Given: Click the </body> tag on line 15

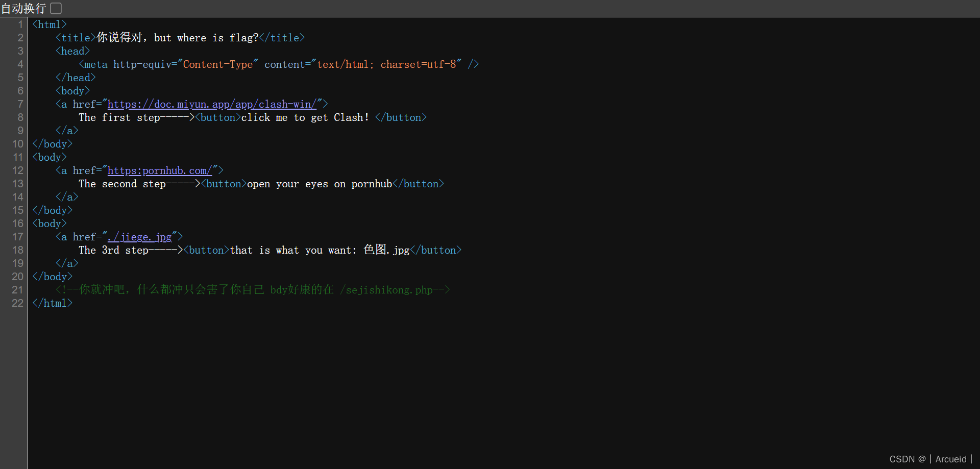Looking at the screenshot, I should tap(52, 210).
